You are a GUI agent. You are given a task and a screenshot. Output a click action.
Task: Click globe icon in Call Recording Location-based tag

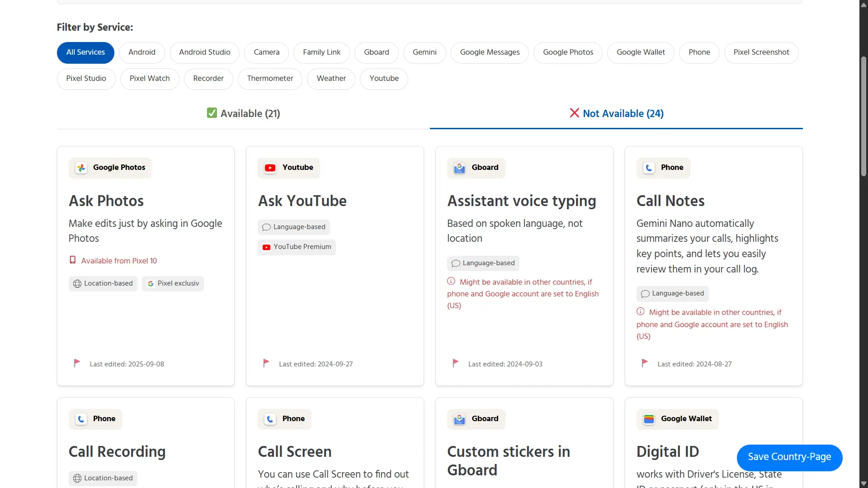click(x=77, y=479)
